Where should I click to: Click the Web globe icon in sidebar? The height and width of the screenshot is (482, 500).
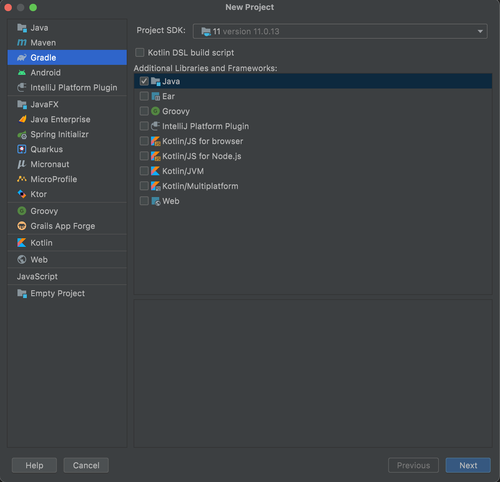[22, 260]
